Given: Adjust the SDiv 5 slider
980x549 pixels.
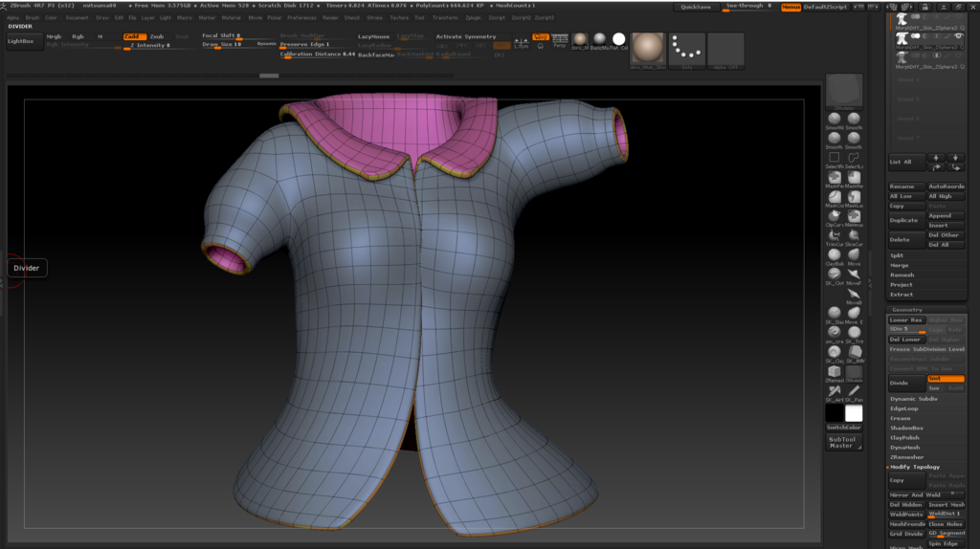Looking at the screenshot, I should [x=906, y=330].
